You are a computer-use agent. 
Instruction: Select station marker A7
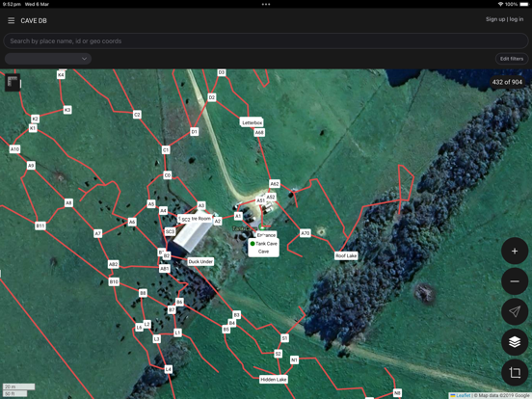(x=97, y=233)
